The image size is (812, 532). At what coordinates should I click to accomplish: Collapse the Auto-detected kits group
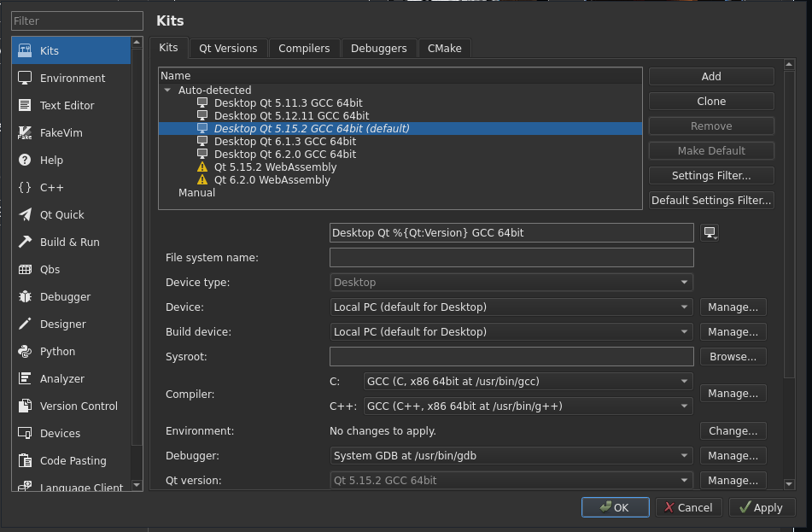pyautogui.click(x=167, y=89)
